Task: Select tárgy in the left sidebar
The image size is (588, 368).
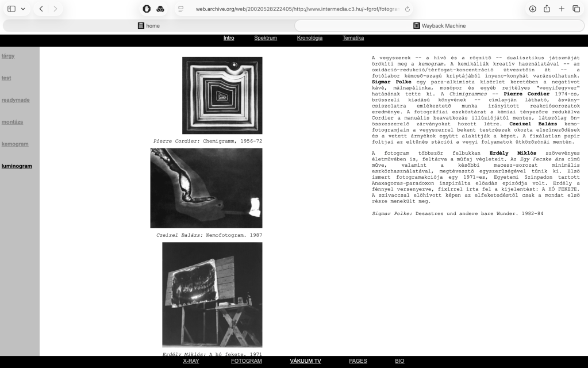Action: tap(8, 56)
